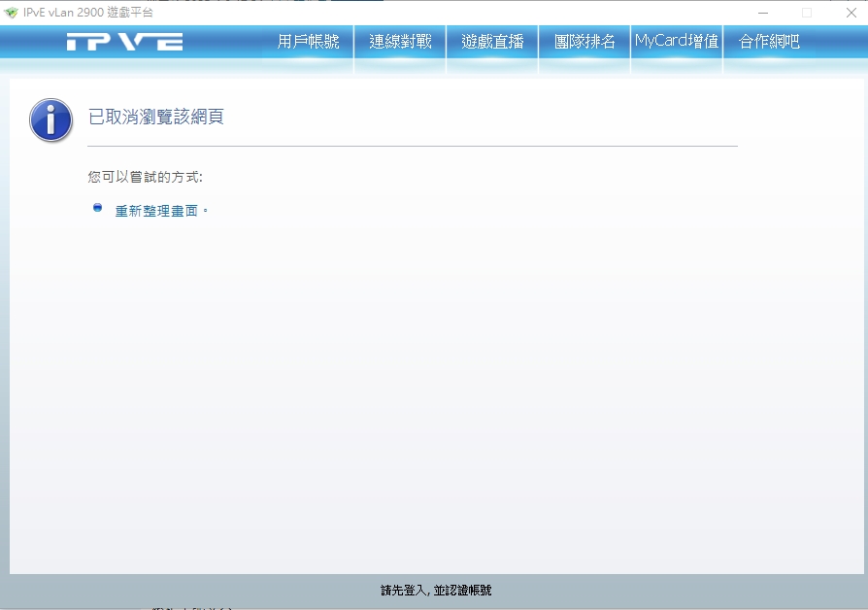Open the 用戶帳號 tab
Image resolution: width=868 pixels, height=610 pixels.
[x=308, y=42]
